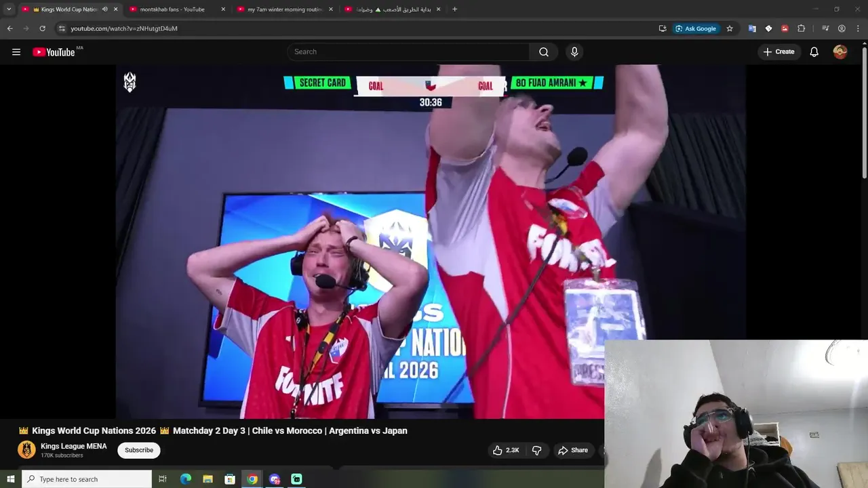Image resolution: width=868 pixels, height=488 pixels.
Task: Bookmark this page with the star
Action: (x=730, y=28)
